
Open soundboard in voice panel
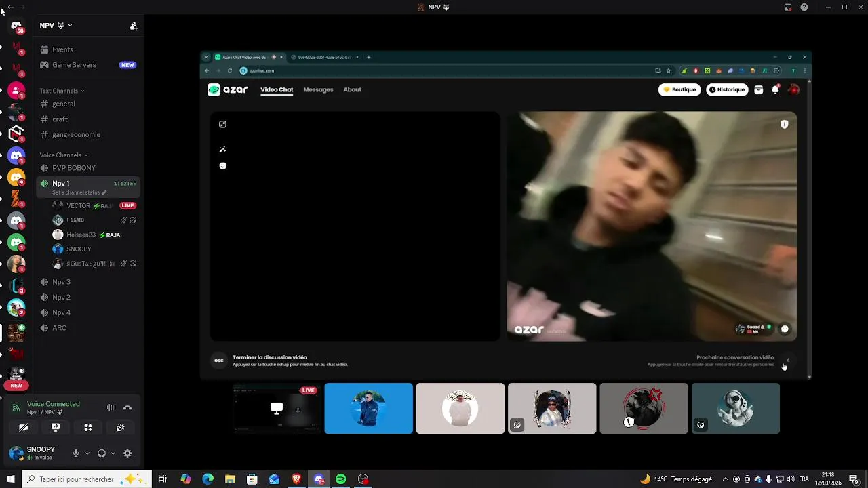[120, 428]
